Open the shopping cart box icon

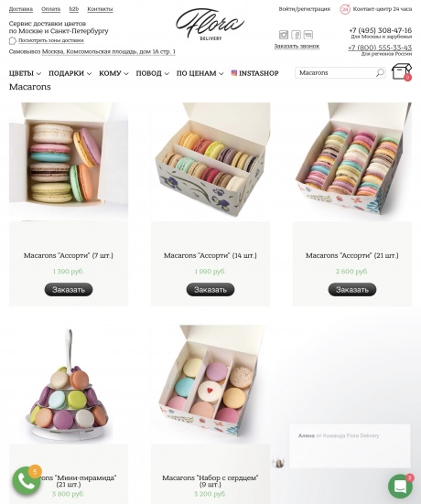tap(402, 71)
